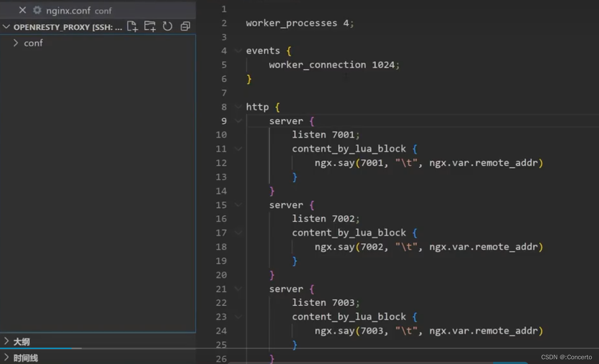The height and width of the screenshot is (364, 599).
Task: Fold content_by_lua_block at line 11
Action: coord(238,149)
